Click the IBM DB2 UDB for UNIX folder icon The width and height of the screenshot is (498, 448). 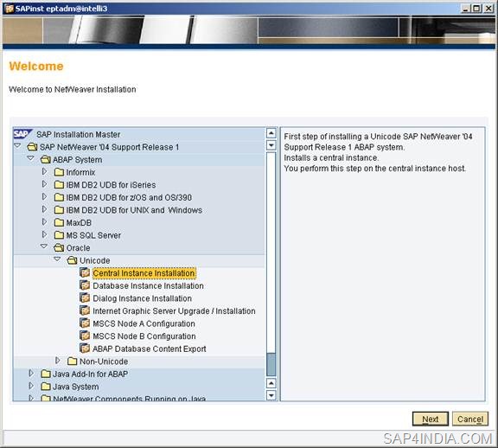(x=59, y=210)
